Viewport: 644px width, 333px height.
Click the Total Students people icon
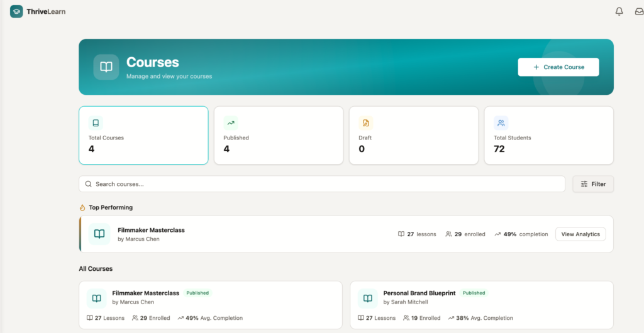point(501,123)
